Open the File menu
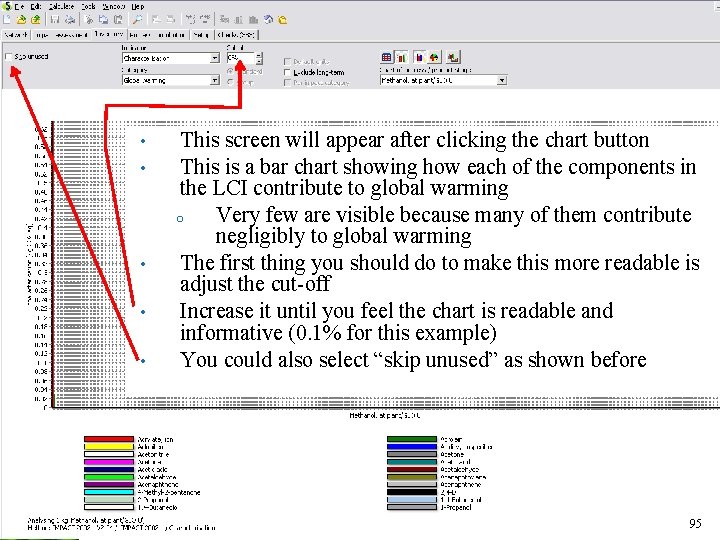Screen dimensions: 720x540 coord(19,6)
